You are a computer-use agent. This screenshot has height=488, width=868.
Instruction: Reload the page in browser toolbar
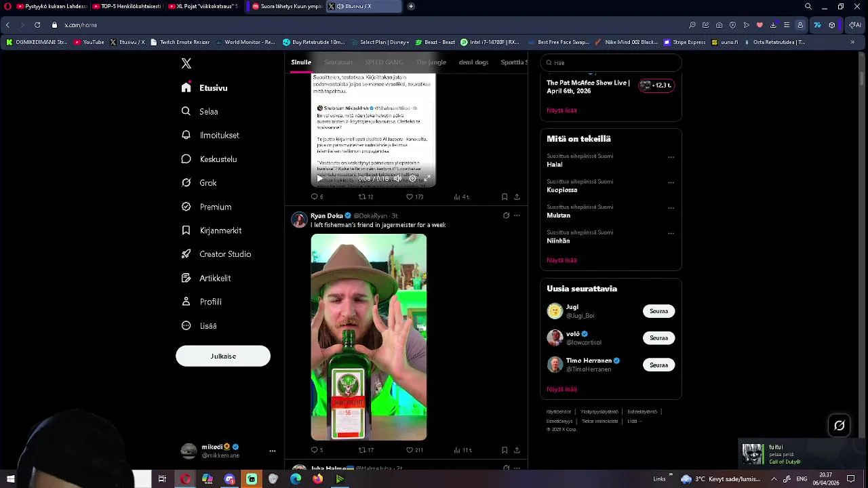[x=37, y=25]
